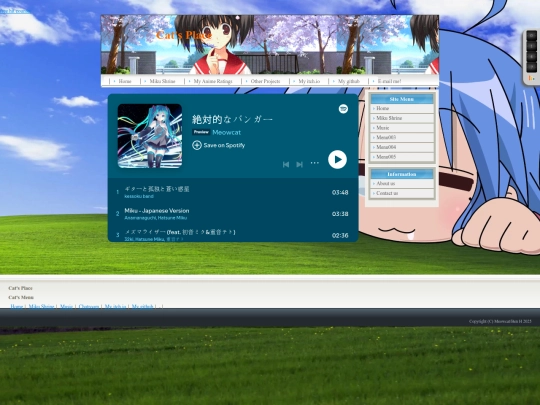
Task: Open My github in the top navigation
Action: (349, 81)
